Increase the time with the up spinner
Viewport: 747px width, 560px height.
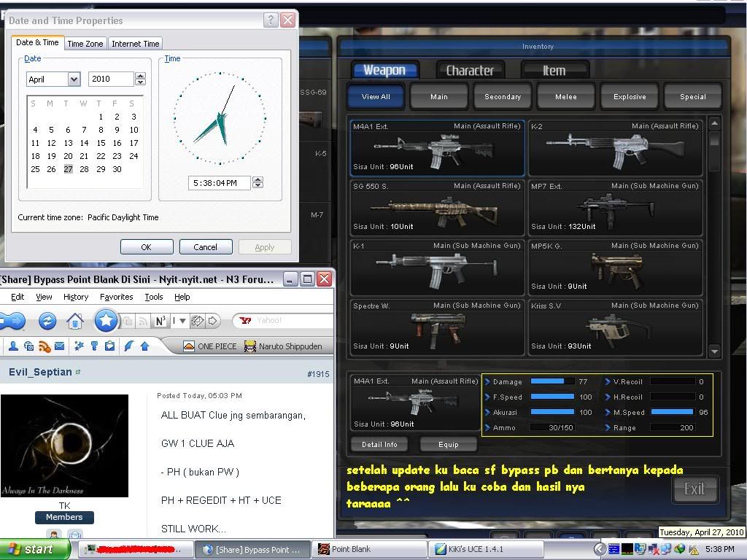258,179
